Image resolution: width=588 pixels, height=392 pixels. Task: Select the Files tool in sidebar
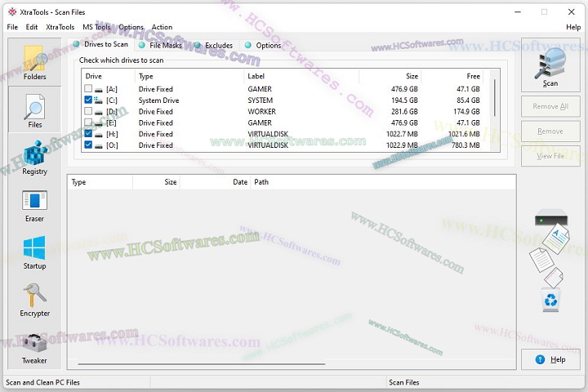(34, 109)
